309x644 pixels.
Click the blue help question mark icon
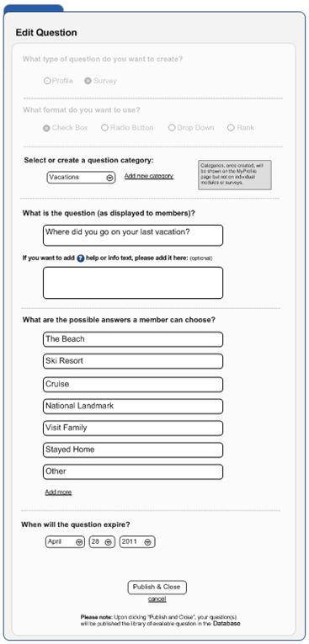pyautogui.click(x=81, y=258)
